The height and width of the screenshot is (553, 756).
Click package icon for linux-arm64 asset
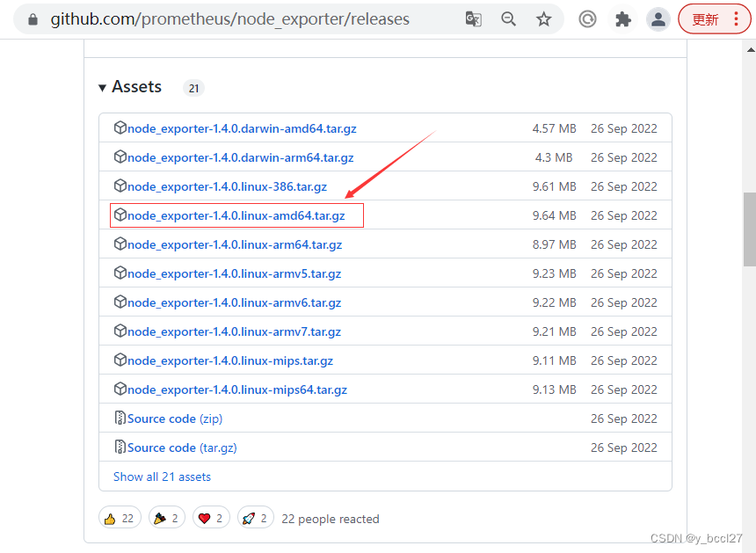[120, 244]
